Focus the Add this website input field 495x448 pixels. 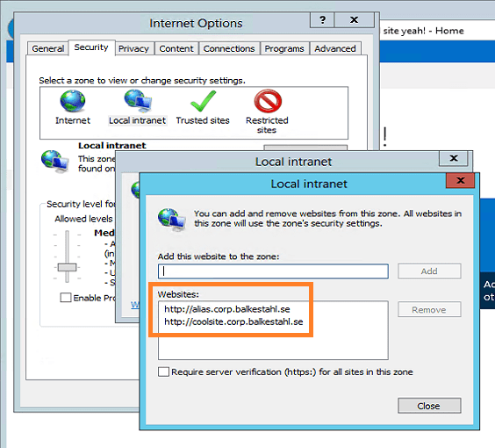point(273,271)
